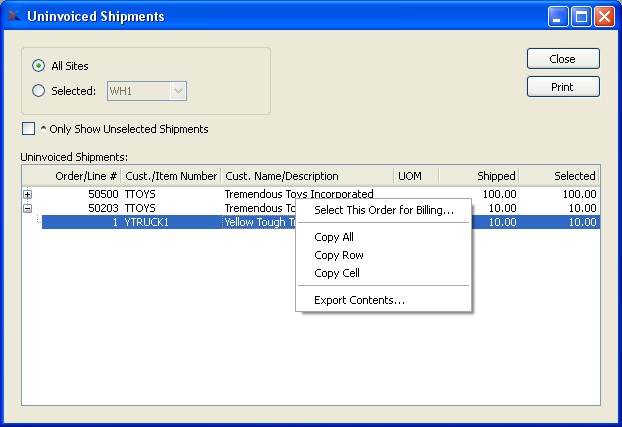
Task: Close window using title bar X
Action: tap(605, 16)
